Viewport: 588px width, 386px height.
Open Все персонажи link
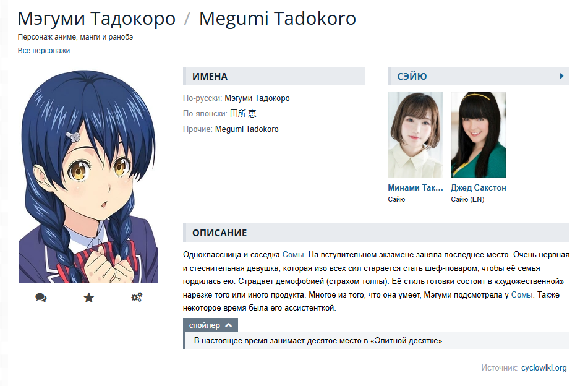(x=44, y=51)
